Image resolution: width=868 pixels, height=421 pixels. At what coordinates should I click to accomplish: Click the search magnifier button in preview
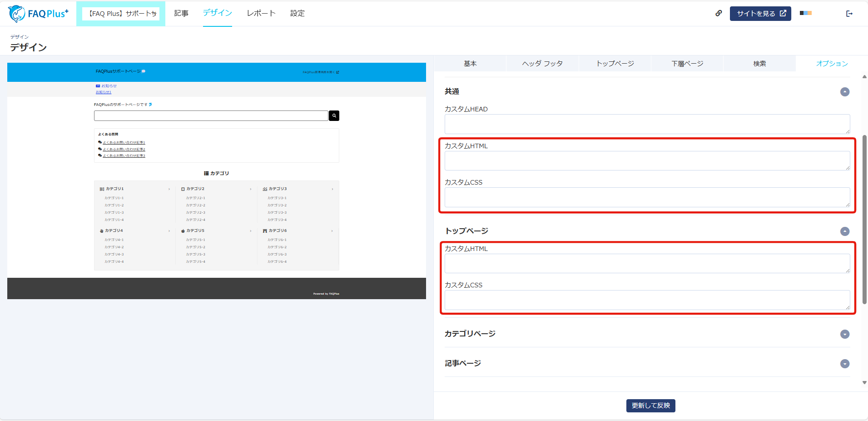click(334, 116)
